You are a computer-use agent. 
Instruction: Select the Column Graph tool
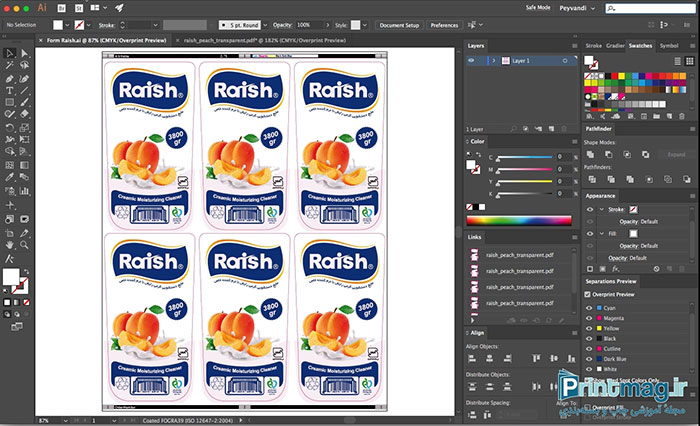click(25, 191)
